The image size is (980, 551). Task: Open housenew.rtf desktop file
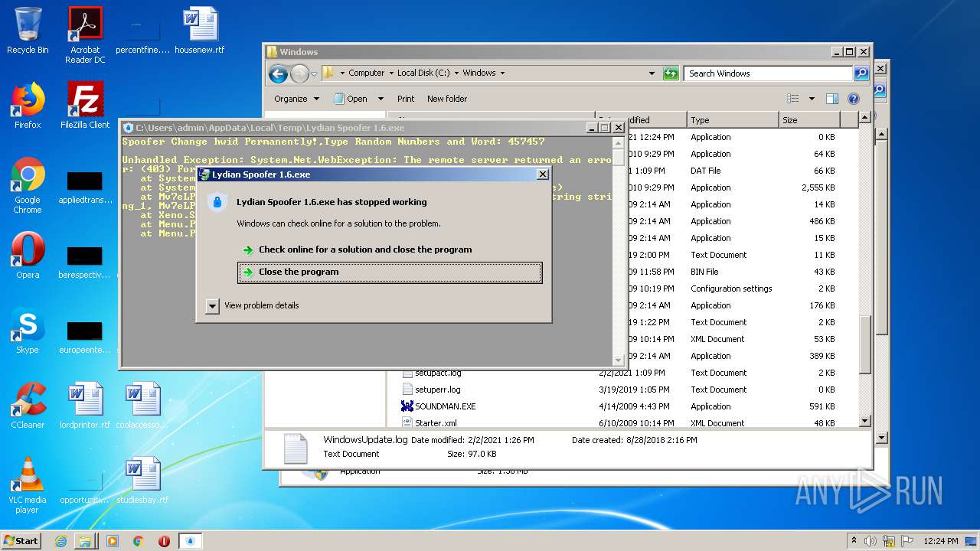tap(200, 31)
